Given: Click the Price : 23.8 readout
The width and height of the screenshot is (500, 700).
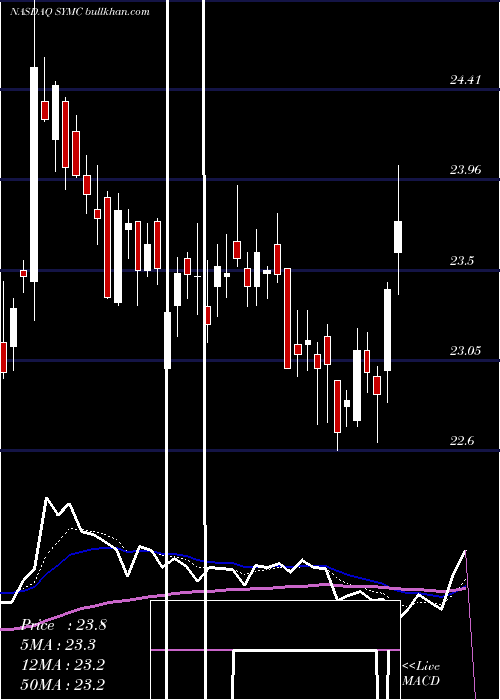Looking at the screenshot, I should (x=64, y=625).
